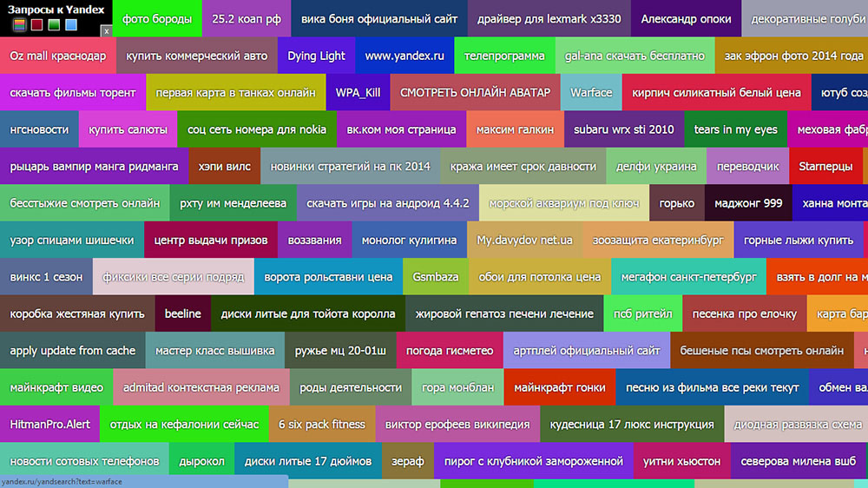Image resolution: width=868 pixels, height=488 pixels.
Task: Click вк.ком моя страница tile
Action: [x=401, y=129]
